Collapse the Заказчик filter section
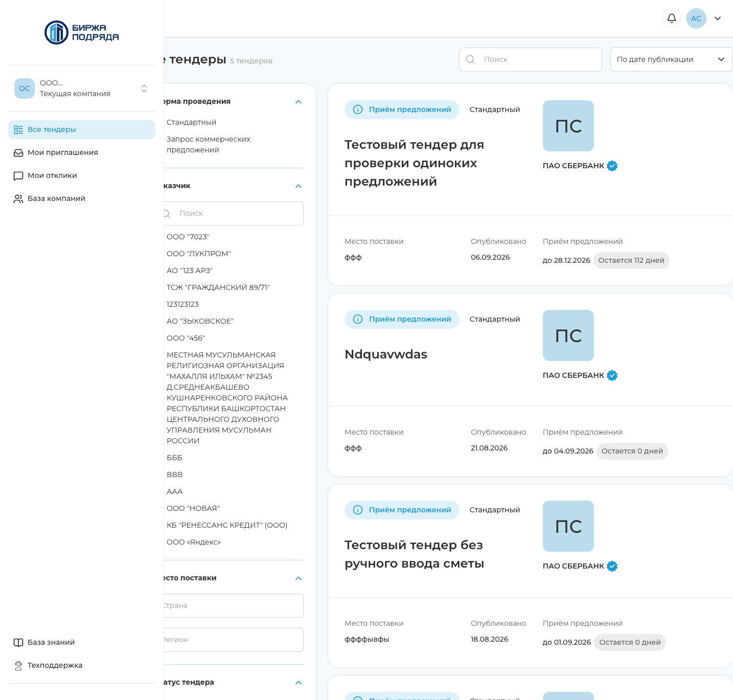Viewport: 733px width, 700px height. tap(299, 186)
